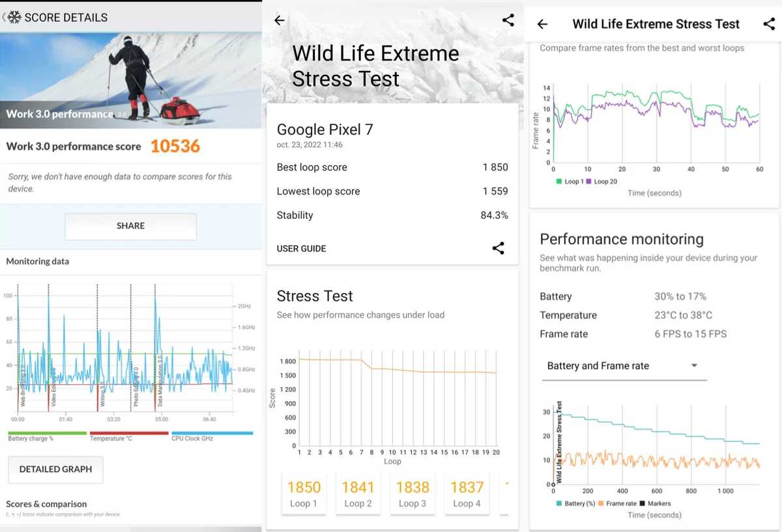Tap share icon in right screen title bar

(769, 24)
